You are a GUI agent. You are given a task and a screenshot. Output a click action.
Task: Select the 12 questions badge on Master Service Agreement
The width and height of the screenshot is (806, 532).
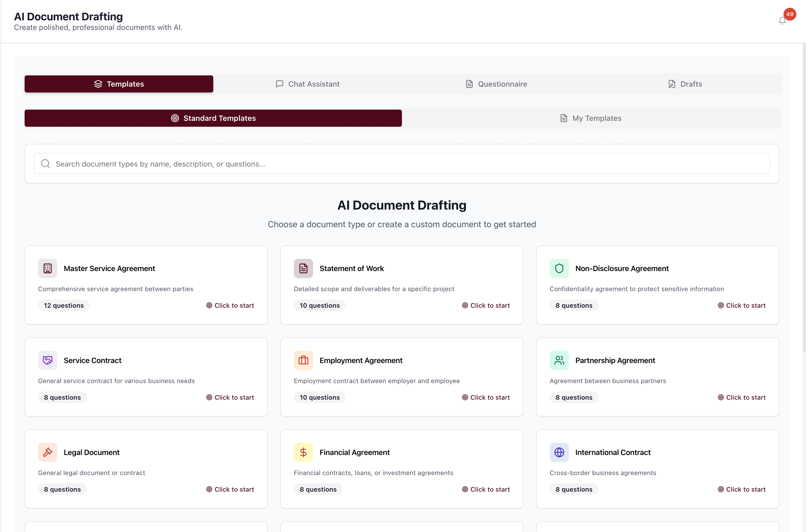pos(63,305)
